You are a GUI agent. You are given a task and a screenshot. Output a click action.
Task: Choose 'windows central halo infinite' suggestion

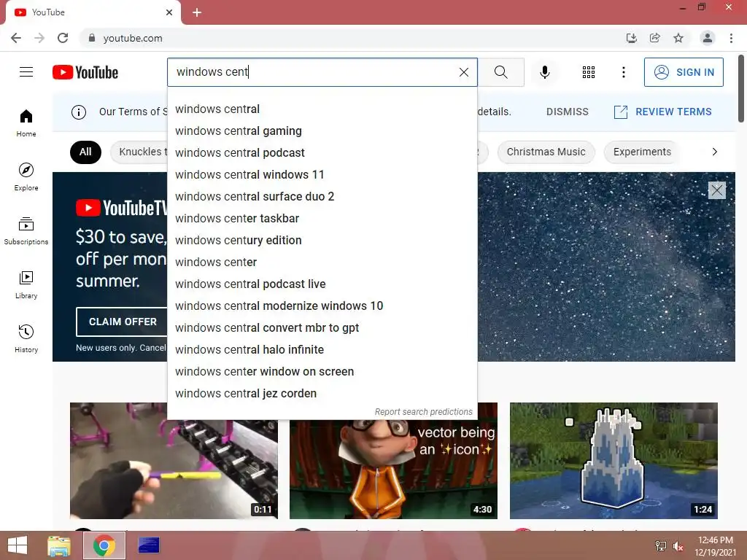coord(322,350)
